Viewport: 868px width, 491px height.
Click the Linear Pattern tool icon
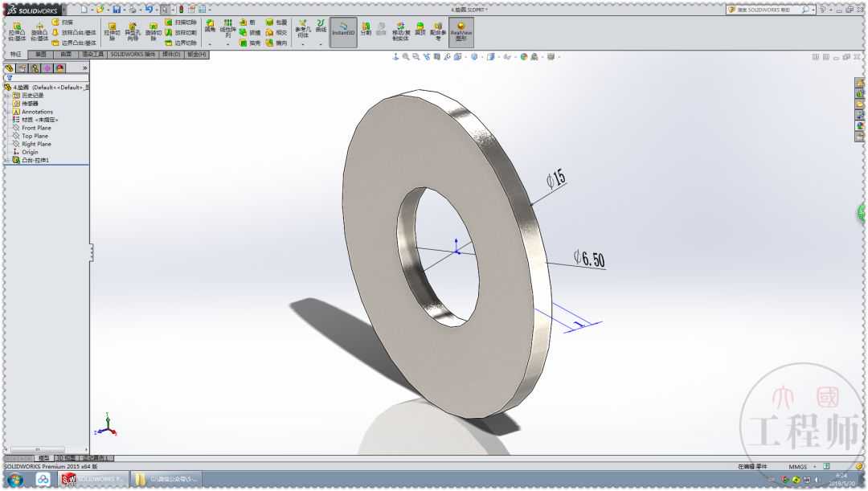pyautogui.click(x=228, y=27)
